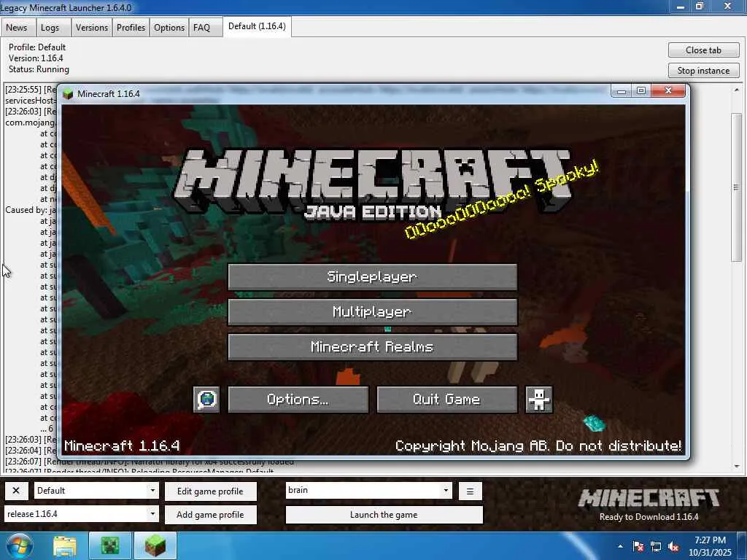
Task: Minimize the Minecraft 1.16.4 game window
Action: pos(622,91)
